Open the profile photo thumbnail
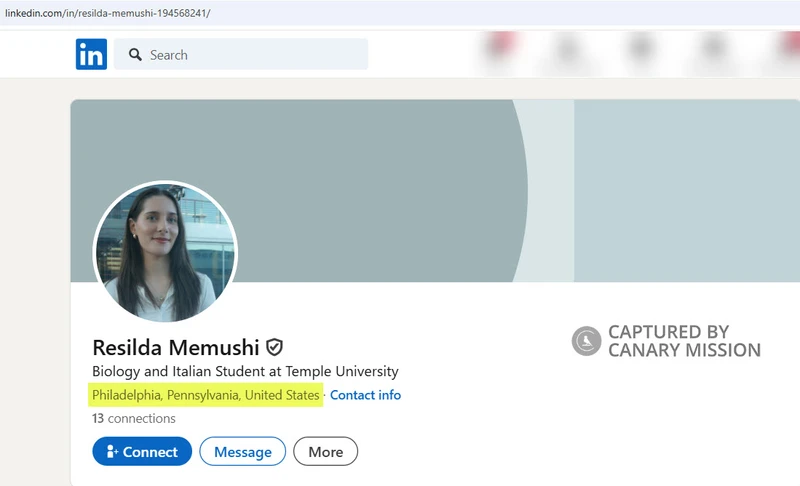The height and width of the screenshot is (486, 800). (165, 252)
